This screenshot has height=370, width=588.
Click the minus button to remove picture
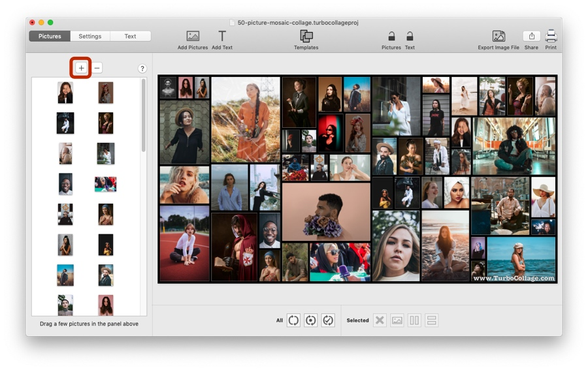[97, 68]
